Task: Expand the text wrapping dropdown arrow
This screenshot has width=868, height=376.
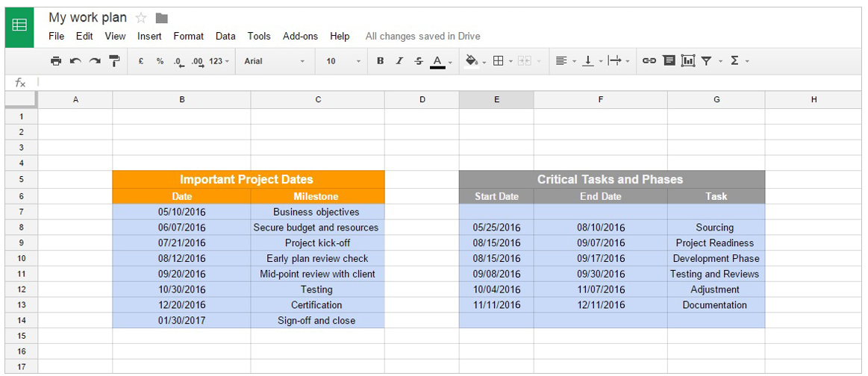Action: click(x=627, y=62)
